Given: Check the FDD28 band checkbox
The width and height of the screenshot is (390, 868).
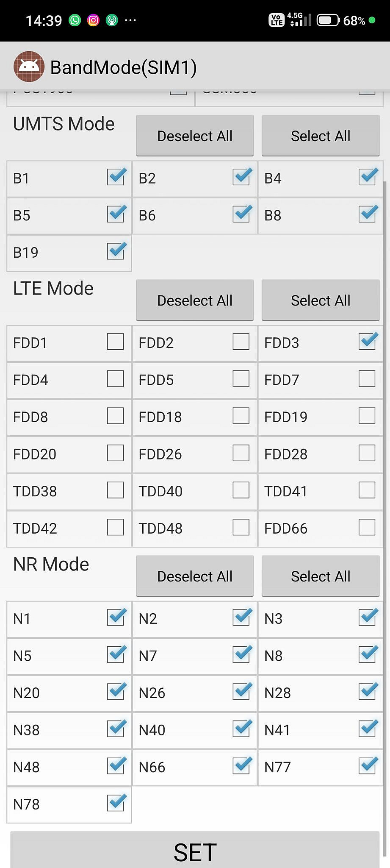Looking at the screenshot, I should [x=367, y=453].
